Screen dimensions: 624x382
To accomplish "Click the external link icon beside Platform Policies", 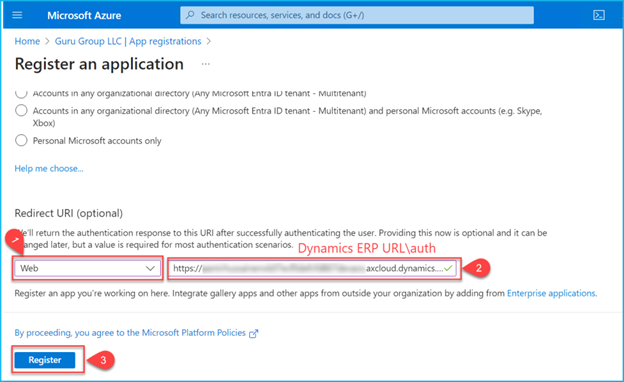I will pos(254,333).
